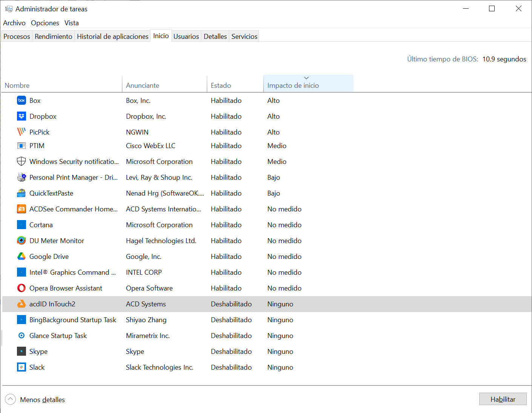Viewport: 532px width, 413px height.
Task: Click the Mirametrix Inc. publisher cell
Action: click(x=148, y=336)
